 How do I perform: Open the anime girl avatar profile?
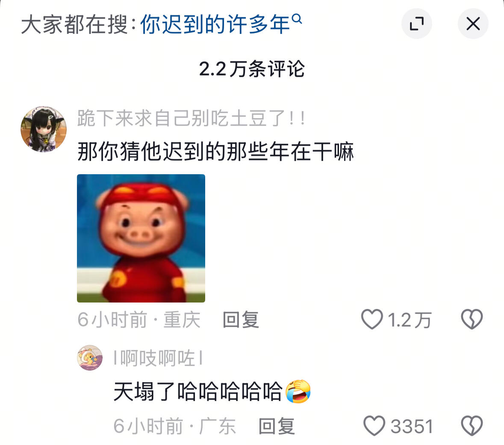coord(44,129)
